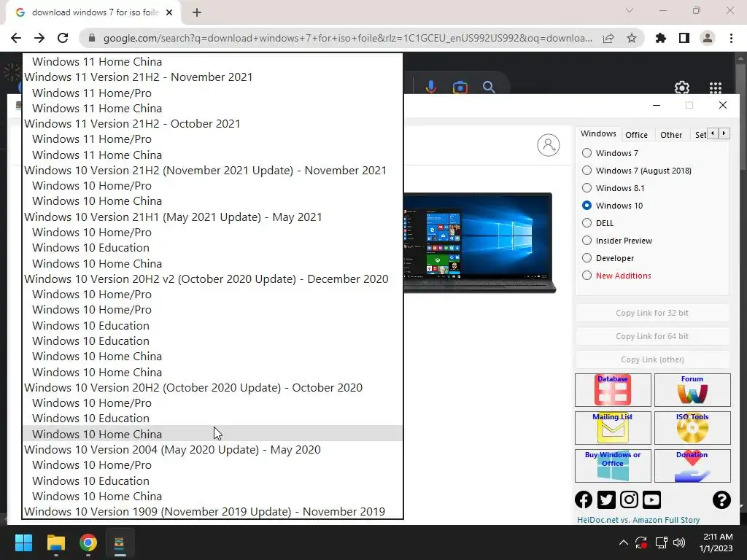Switch to the Set tab
Viewport: 747px width, 560px height.
pos(700,135)
